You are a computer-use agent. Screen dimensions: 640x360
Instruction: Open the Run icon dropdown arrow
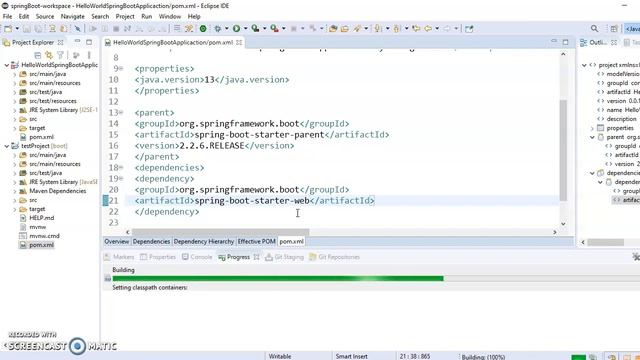point(245,29)
